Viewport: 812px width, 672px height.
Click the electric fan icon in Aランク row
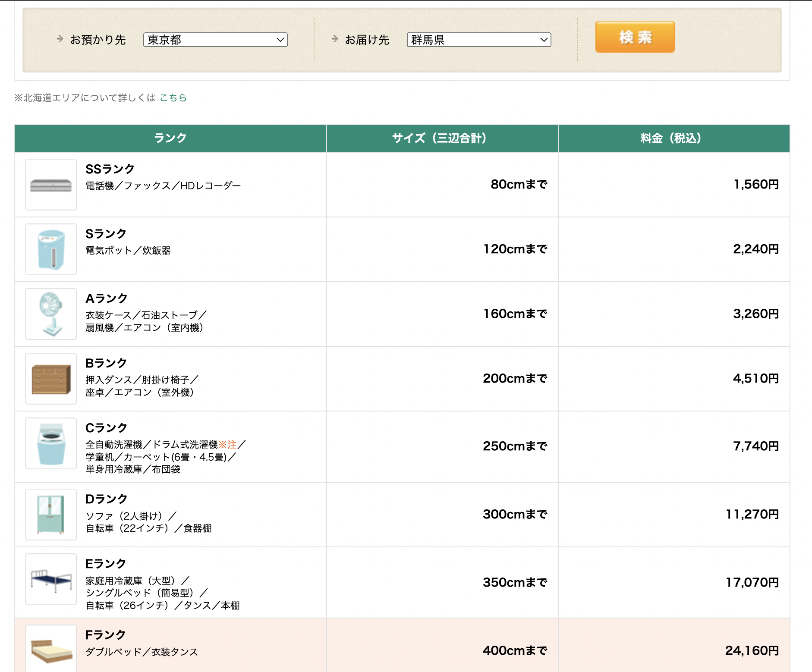[x=50, y=314]
